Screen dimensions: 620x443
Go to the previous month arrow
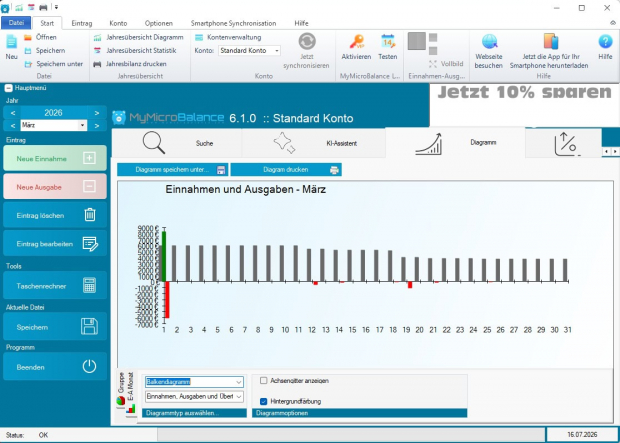click(13, 126)
